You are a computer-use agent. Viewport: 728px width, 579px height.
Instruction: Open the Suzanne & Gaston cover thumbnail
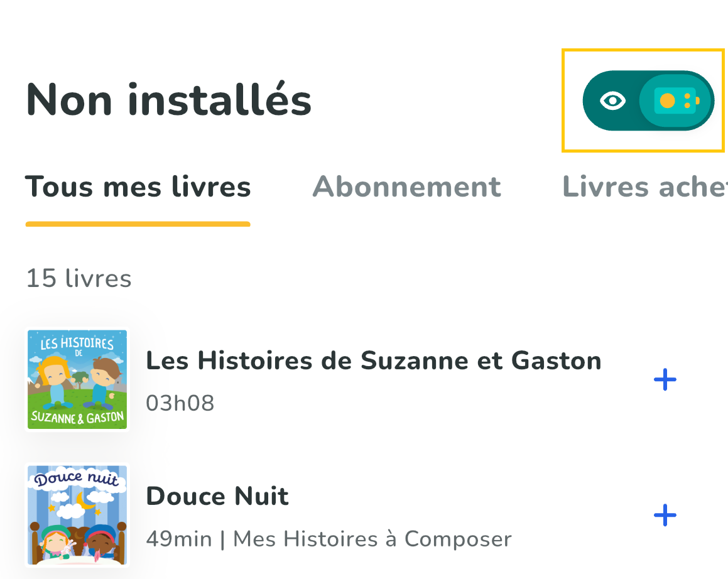(x=77, y=379)
